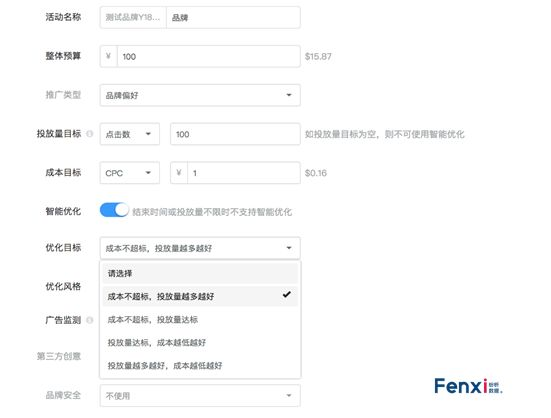This screenshot has height=418, width=551.
Task: Choose 成本不超标，投放量达标 option
Action: pyautogui.click(x=200, y=320)
